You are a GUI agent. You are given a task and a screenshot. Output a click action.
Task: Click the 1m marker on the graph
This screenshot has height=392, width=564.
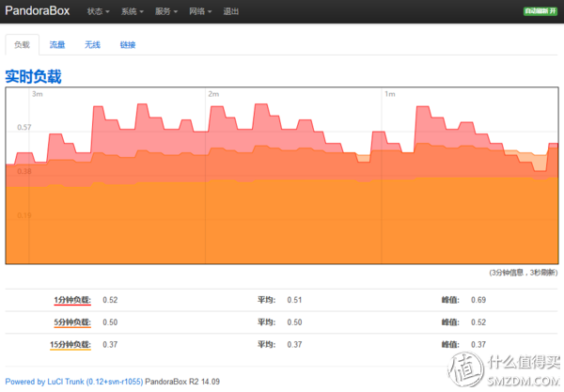[x=390, y=94]
